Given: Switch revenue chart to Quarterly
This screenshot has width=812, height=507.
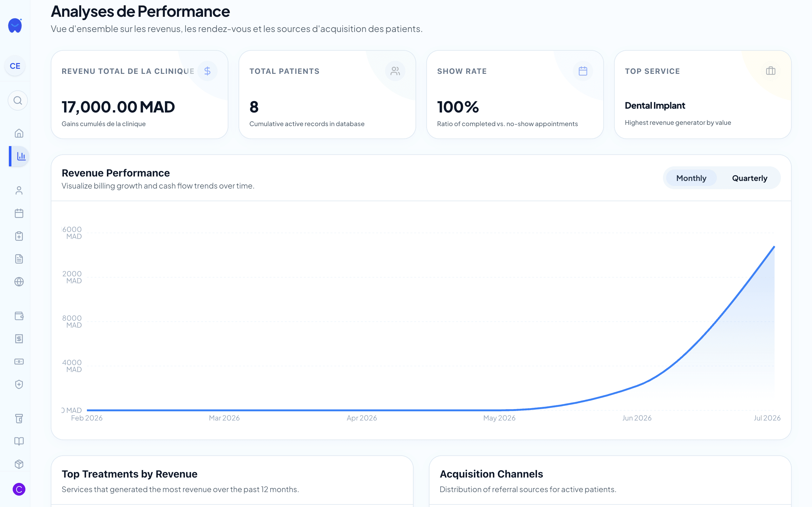Looking at the screenshot, I should coord(749,178).
